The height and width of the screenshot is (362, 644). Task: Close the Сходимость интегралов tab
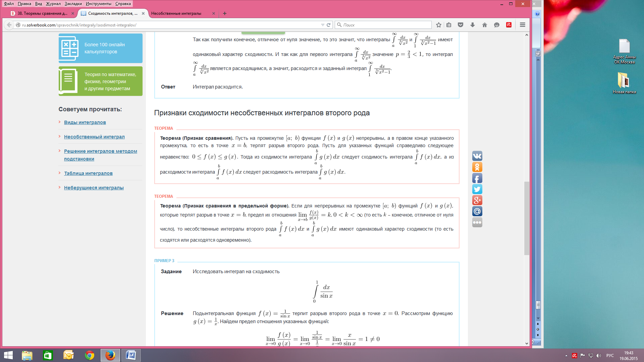point(143,13)
